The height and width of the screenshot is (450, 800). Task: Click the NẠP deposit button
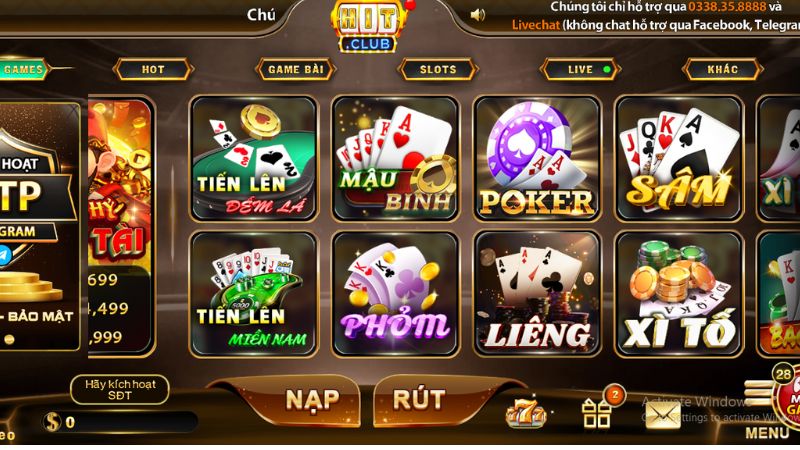[x=311, y=400]
